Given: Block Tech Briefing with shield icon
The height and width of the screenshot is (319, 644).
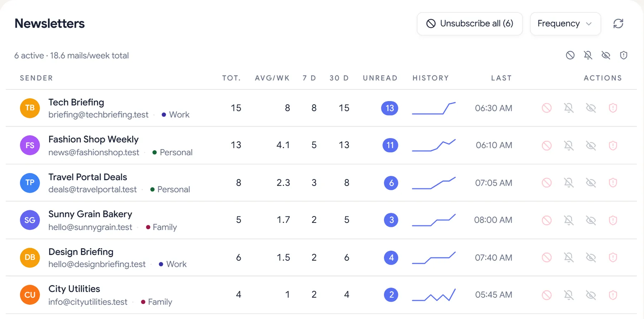Looking at the screenshot, I should [x=613, y=108].
